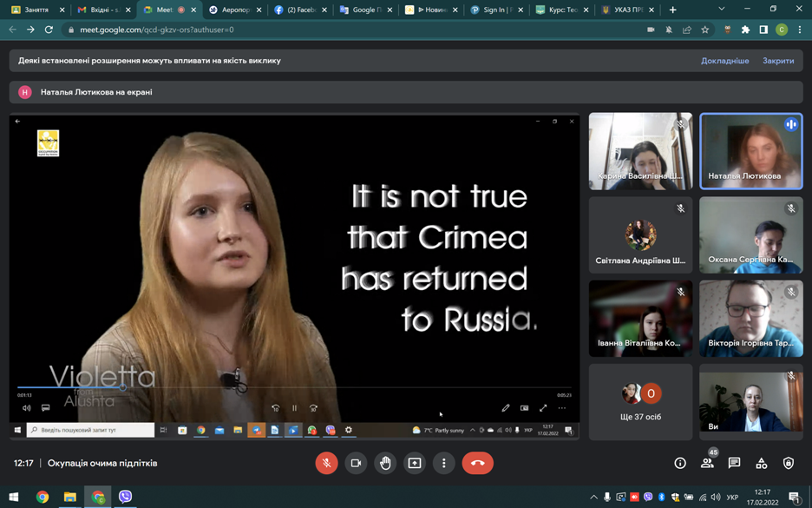
Task: Open the chat messages panel
Action: tap(734, 464)
